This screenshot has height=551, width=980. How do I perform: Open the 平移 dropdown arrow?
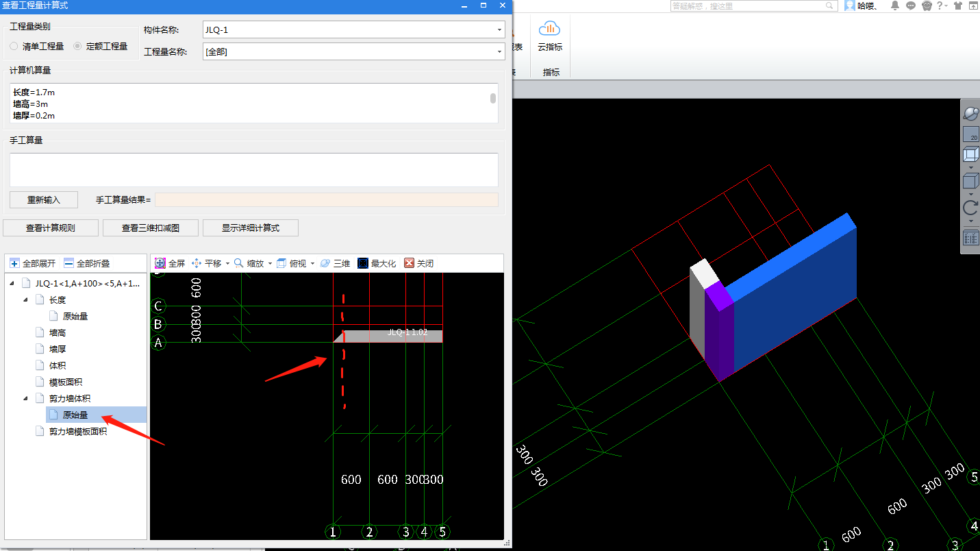click(227, 264)
